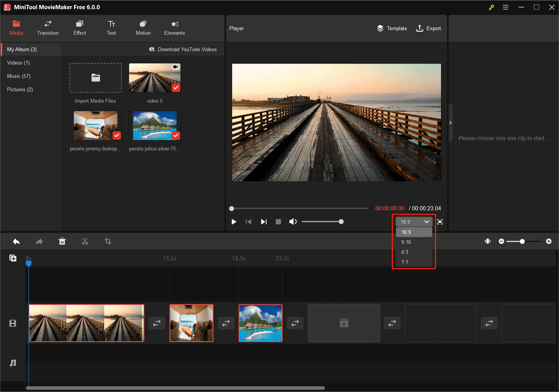Click the timeline zoom slider handle
559x392 pixels.
click(x=522, y=241)
